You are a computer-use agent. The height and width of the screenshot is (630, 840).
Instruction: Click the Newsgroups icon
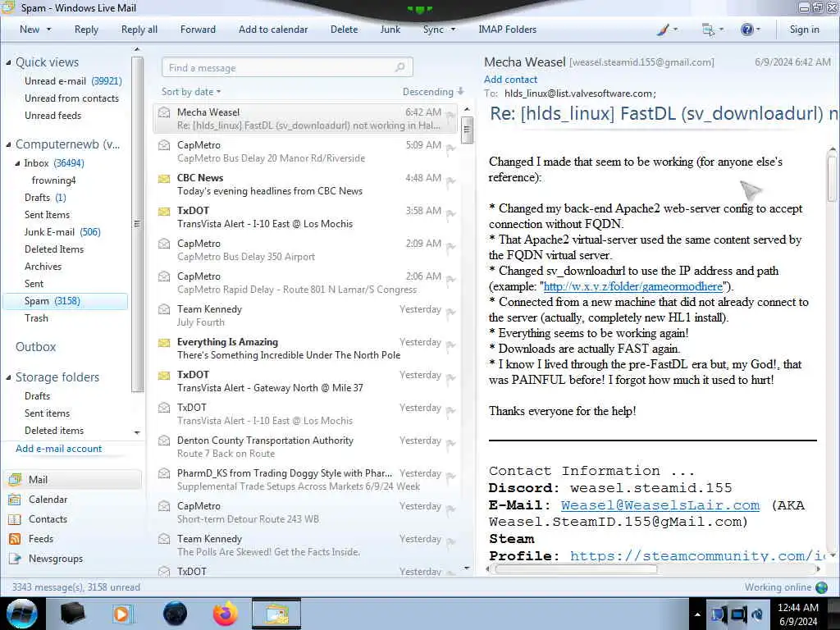pos(15,559)
